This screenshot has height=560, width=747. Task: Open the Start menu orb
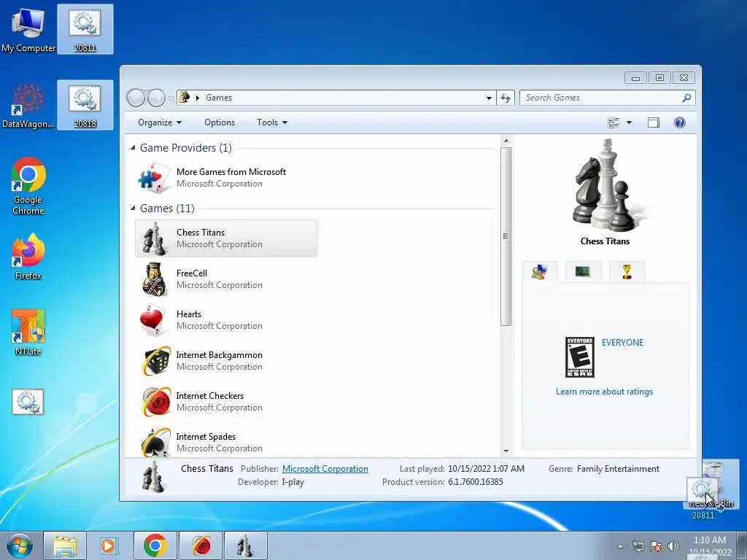[x=20, y=545]
